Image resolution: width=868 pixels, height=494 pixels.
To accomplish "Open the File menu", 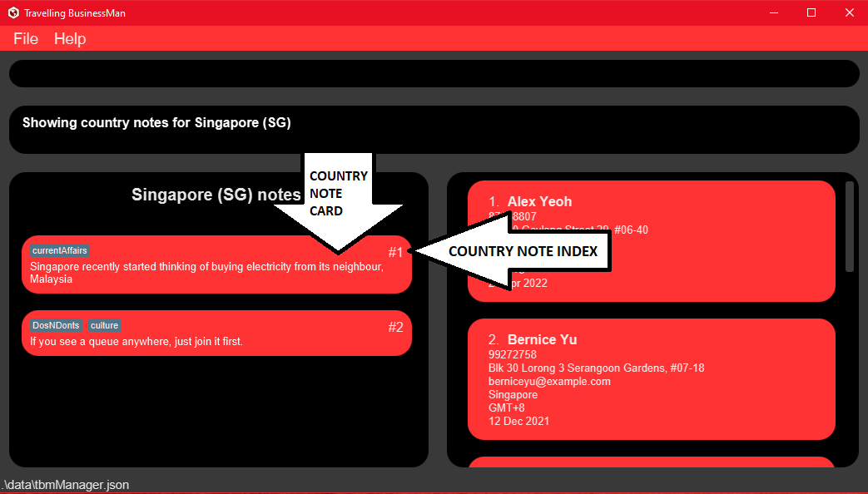I will click(x=26, y=39).
